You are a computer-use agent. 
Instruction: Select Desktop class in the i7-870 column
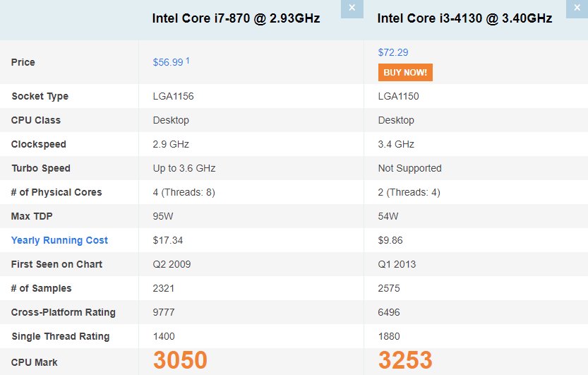point(171,120)
